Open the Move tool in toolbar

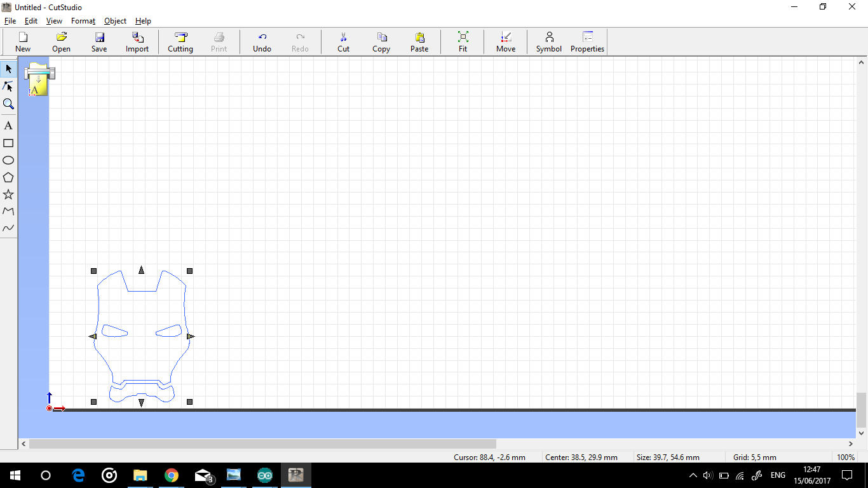[506, 42]
